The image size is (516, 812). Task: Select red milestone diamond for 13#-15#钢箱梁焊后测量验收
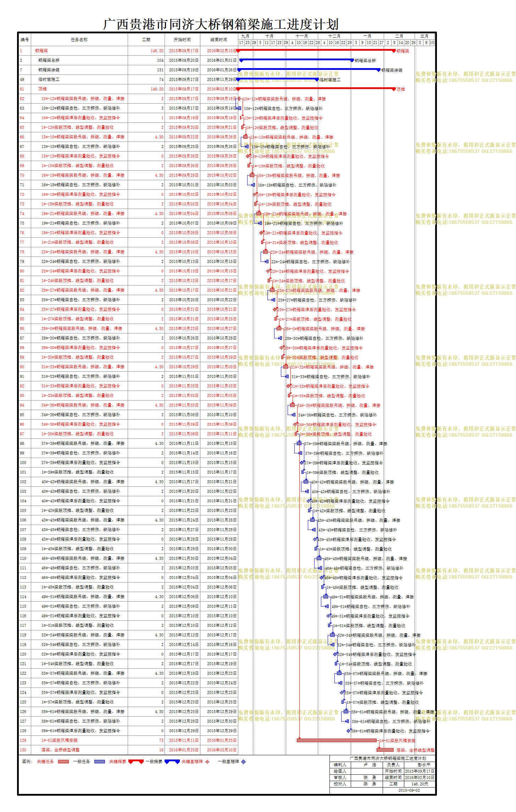[248, 156]
